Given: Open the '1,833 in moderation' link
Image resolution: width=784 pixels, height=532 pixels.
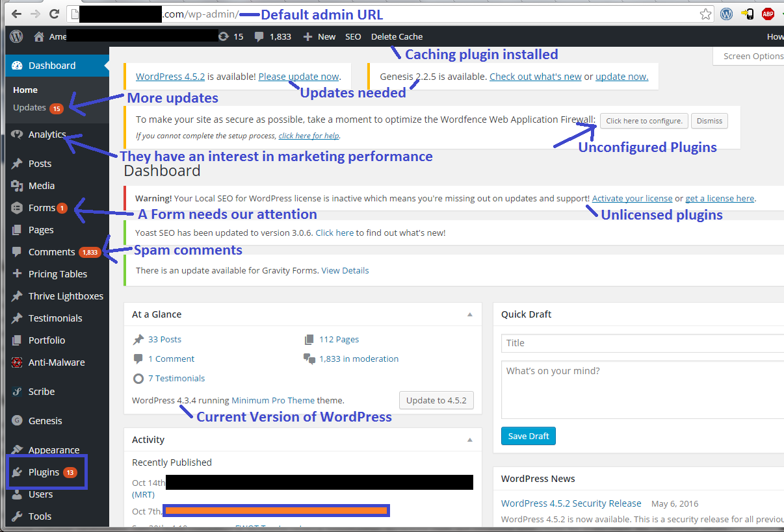Looking at the screenshot, I should 359,359.
